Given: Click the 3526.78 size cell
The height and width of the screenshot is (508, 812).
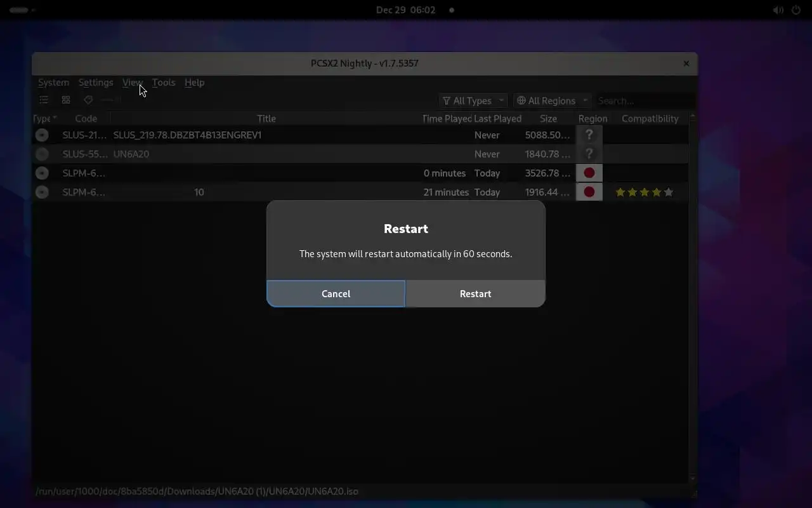Looking at the screenshot, I should click(547, 173).
